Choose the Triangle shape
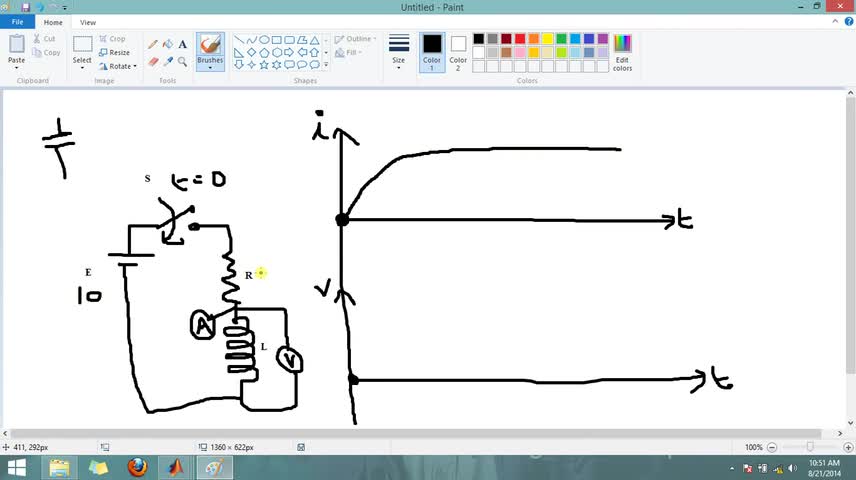Image resolution: width=856 pixels, height=480 pixels. pos(314,40)
